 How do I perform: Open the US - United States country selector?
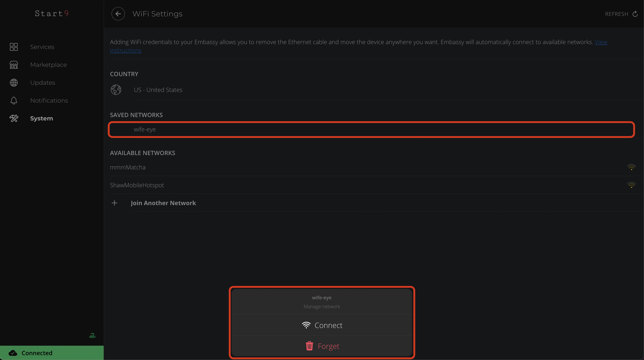click(158, 90)
